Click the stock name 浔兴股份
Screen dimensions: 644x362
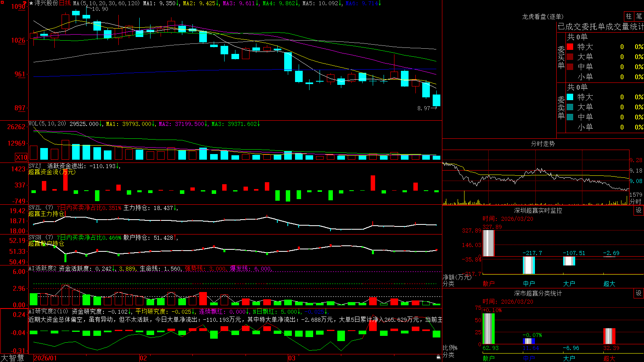pos(46,3)
